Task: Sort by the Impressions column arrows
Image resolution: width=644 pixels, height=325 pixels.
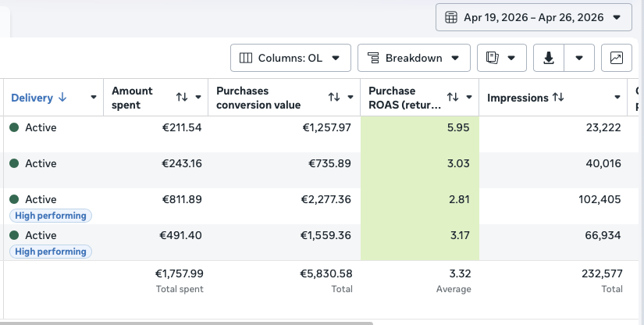Action: tap(558, 97)
